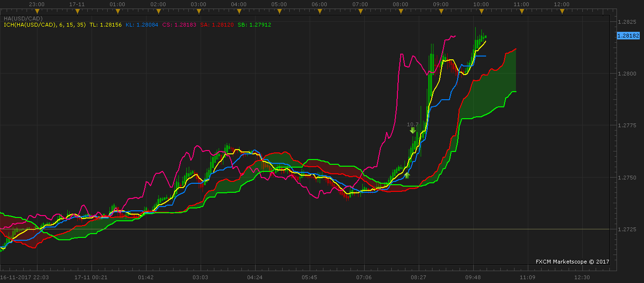Select the 02:00 triangle marker on top axis
Screen dimensions: 644x283
(x=158, y=11)
